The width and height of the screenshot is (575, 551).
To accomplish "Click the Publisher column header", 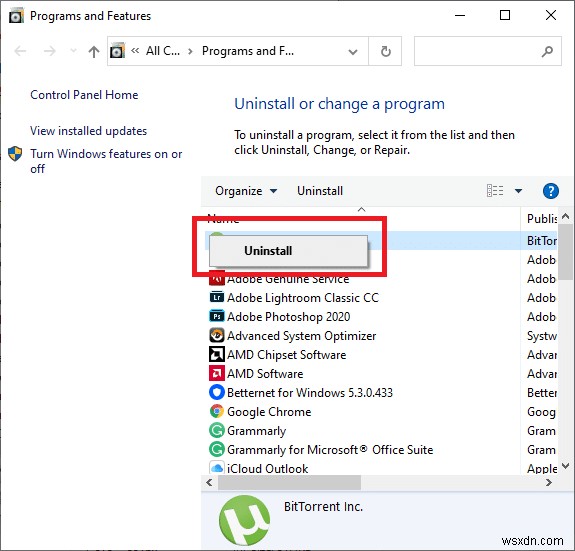I will click(542, 219).
